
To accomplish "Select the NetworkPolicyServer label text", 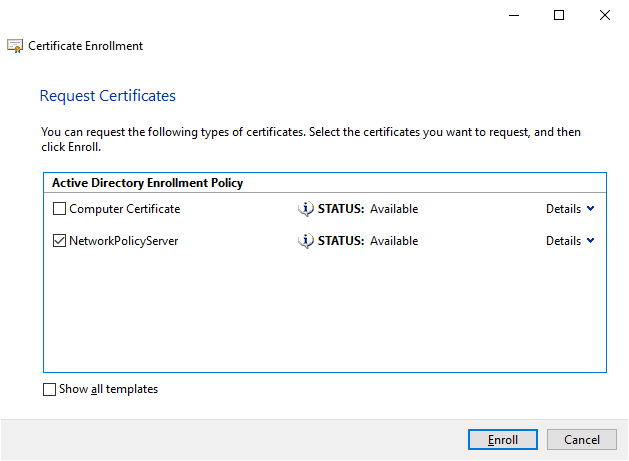I will pyautogui.click(x=124, y=241).
